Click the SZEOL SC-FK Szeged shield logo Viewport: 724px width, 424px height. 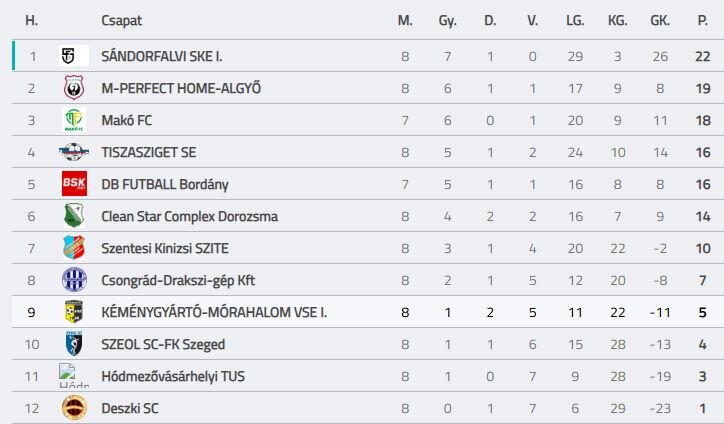74,344
